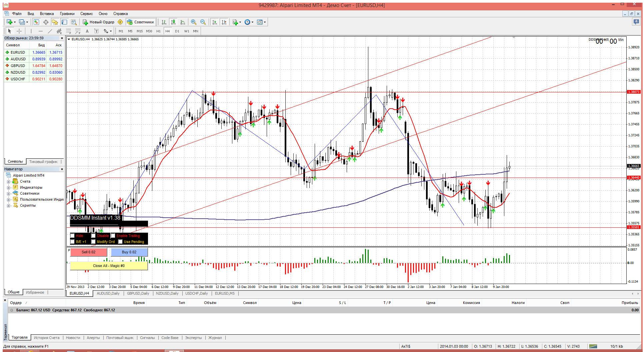Zoom out on the chart
Viewport: 644px width, 352px height.
(203, 22)
